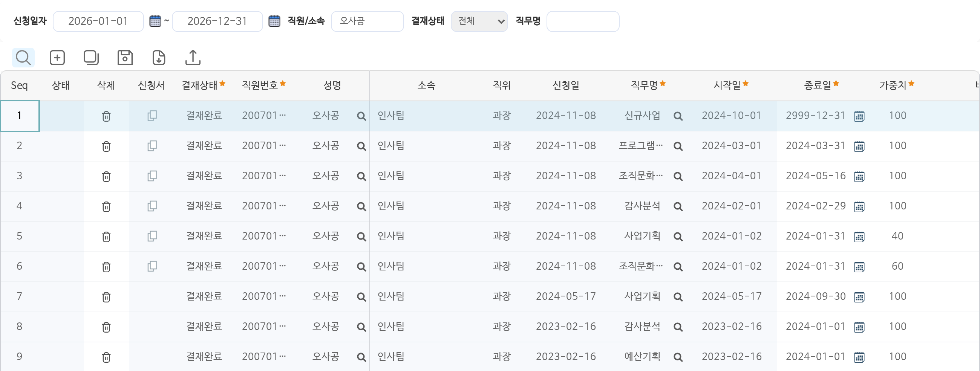Screen dimensions: 980x371
Task: Open application form icon in row 1
Action: click(x=152, y=116)
